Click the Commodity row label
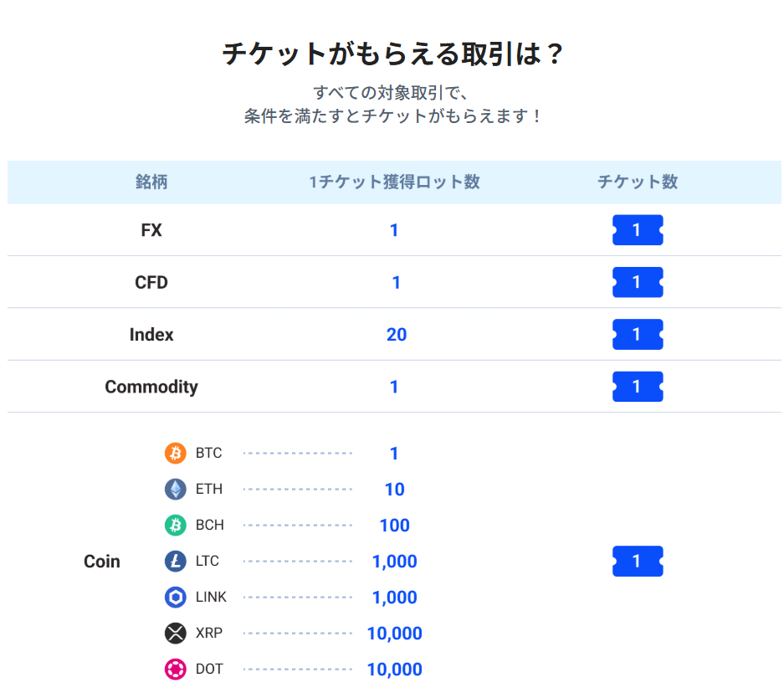The image size is (784, 693). click(151, 387)
